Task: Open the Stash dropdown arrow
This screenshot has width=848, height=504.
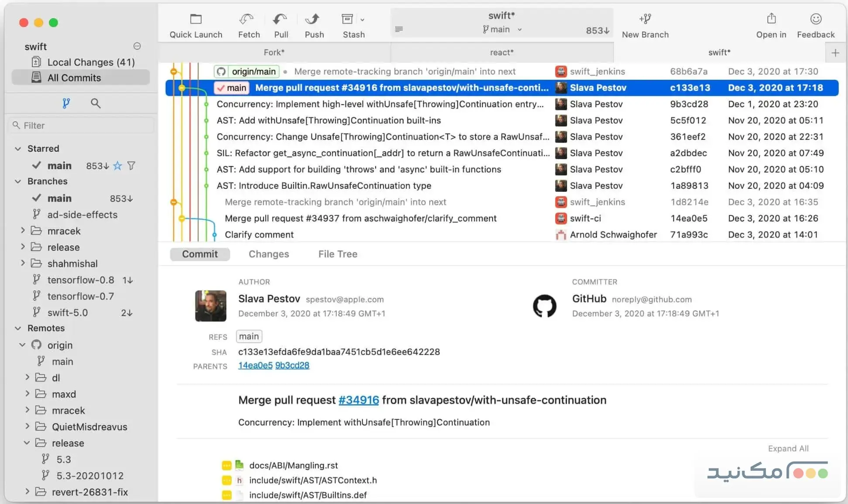Action: 362,20
